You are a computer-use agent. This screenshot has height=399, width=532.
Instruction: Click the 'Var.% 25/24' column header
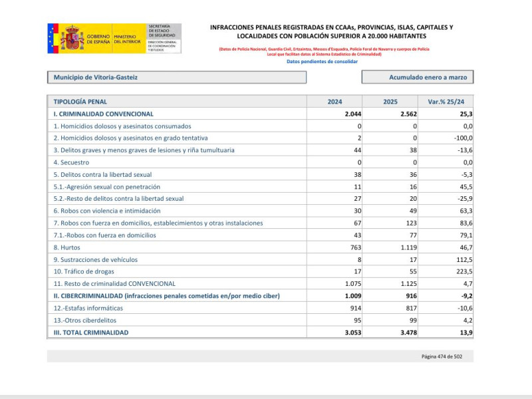[446, 102]
